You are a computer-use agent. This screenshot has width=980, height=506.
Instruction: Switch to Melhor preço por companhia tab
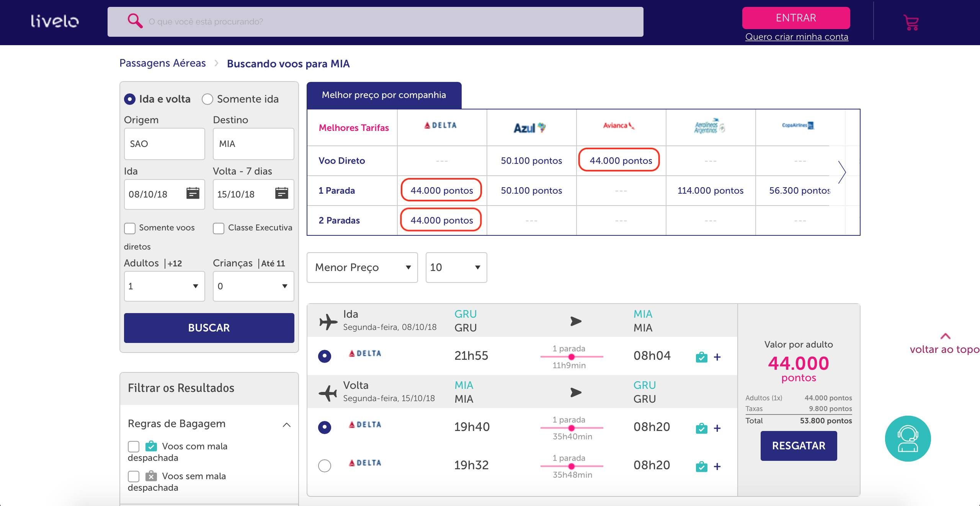coord(384,95)
